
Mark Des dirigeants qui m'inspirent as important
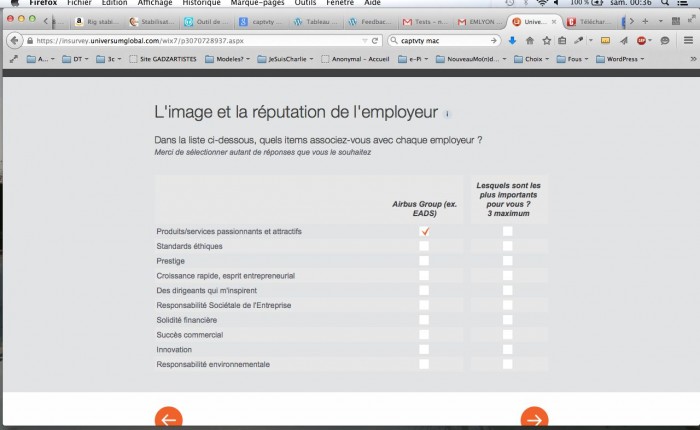coord(508,290)
